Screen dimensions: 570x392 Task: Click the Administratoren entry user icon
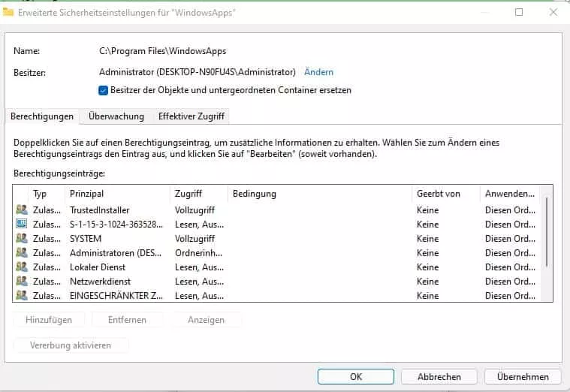click(22, 253)
